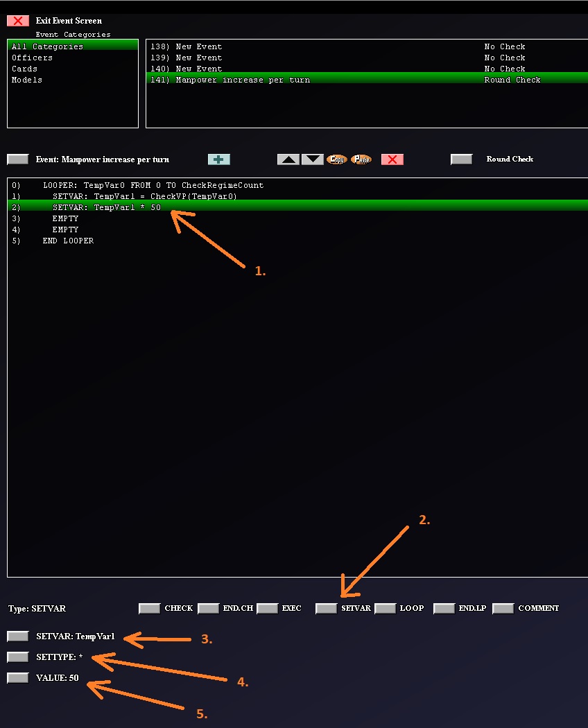Screen dimensions: 588x728
Task: Click the Round Check button
Action: [462, 159]
